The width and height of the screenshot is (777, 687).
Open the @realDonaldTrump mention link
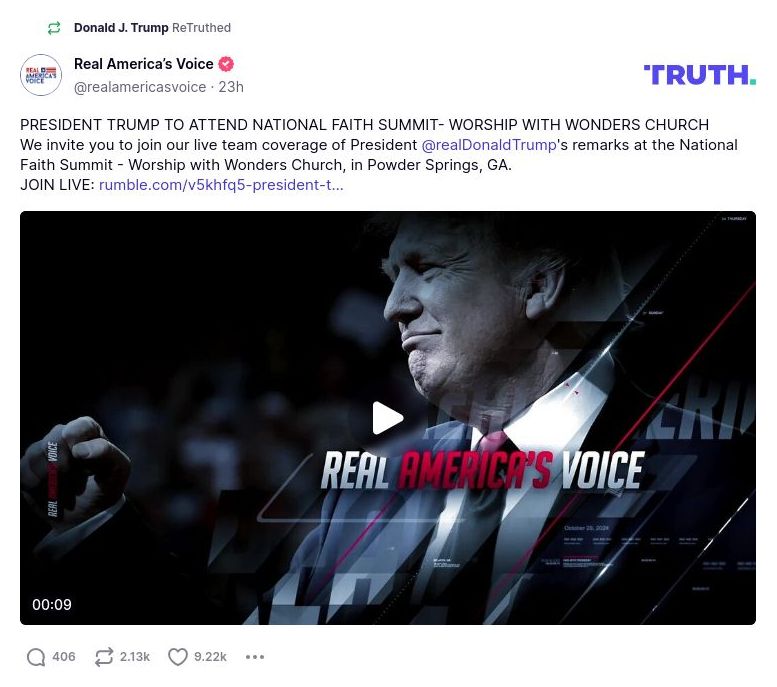click(488, 145)
